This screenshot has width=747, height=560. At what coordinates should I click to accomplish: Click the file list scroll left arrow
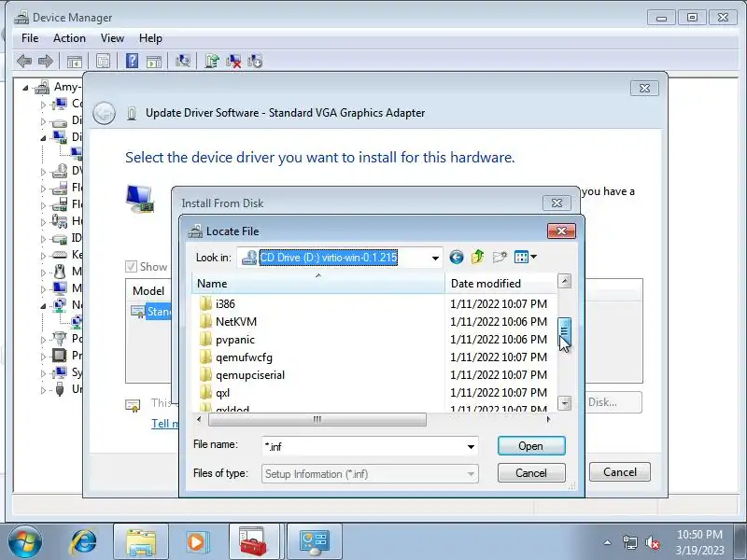point(199,419)
